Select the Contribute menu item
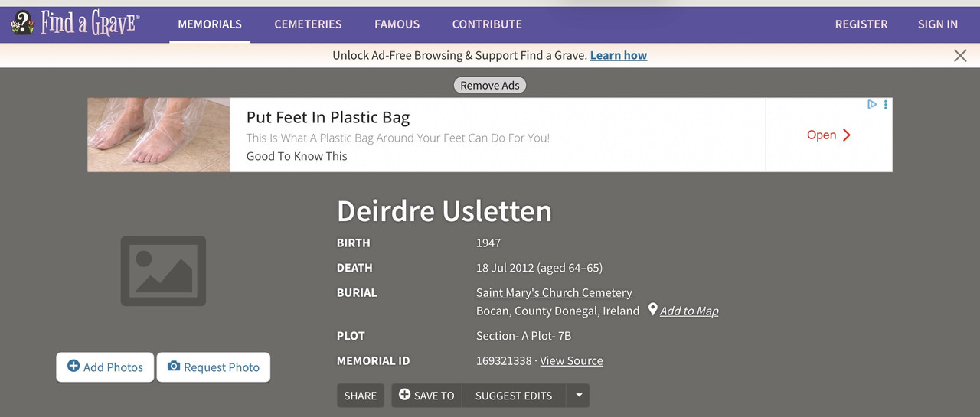Viewport: 980px width, 417px height. [x=487, y=24]
